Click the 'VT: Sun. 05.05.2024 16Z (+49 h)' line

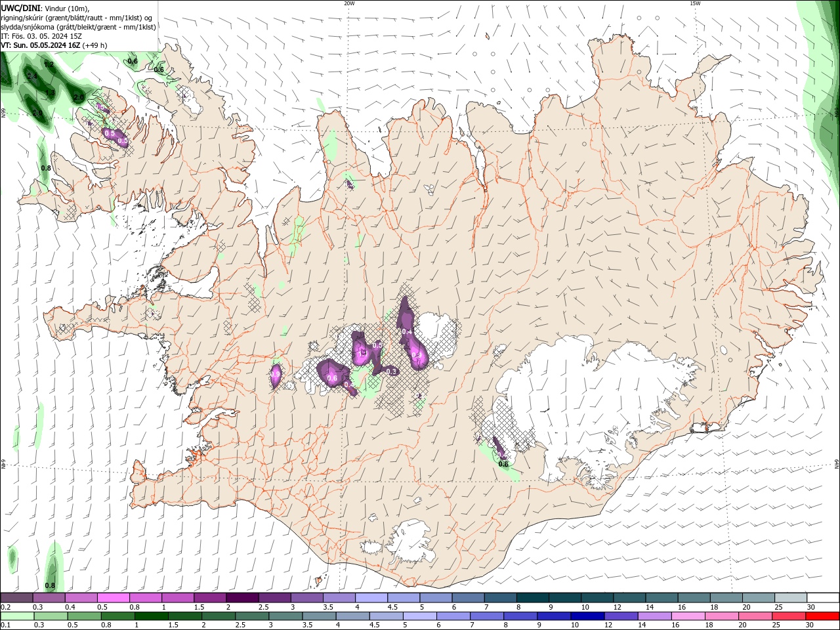tap(54, 45)
